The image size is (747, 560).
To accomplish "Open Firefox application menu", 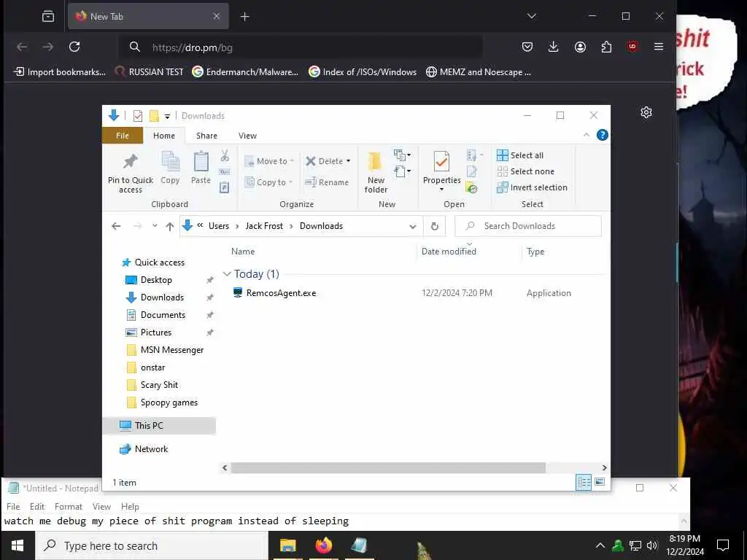I will pos(659,47).
